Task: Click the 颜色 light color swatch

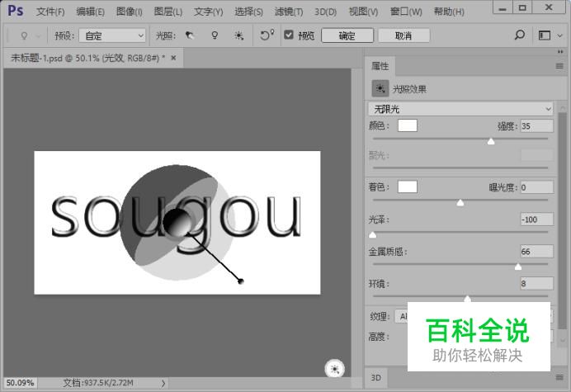Action: pyautogui.click(x=408, y=125)
